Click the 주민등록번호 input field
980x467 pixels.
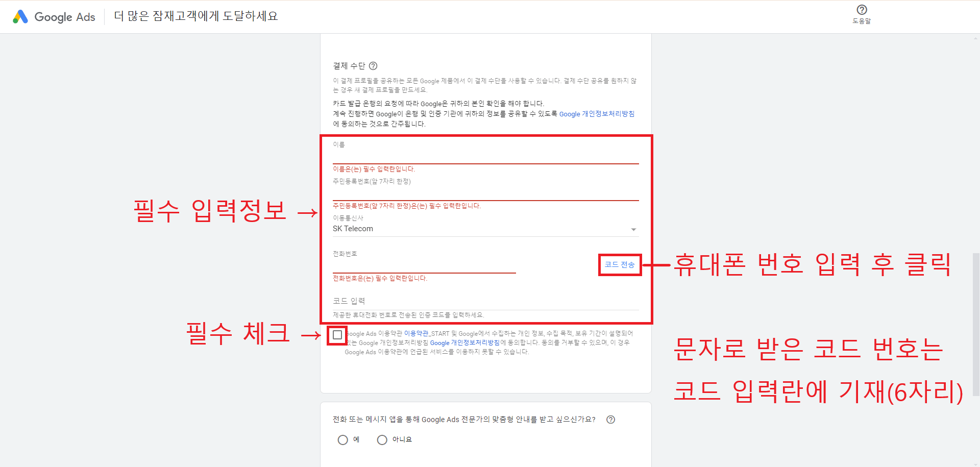point(485,192)
